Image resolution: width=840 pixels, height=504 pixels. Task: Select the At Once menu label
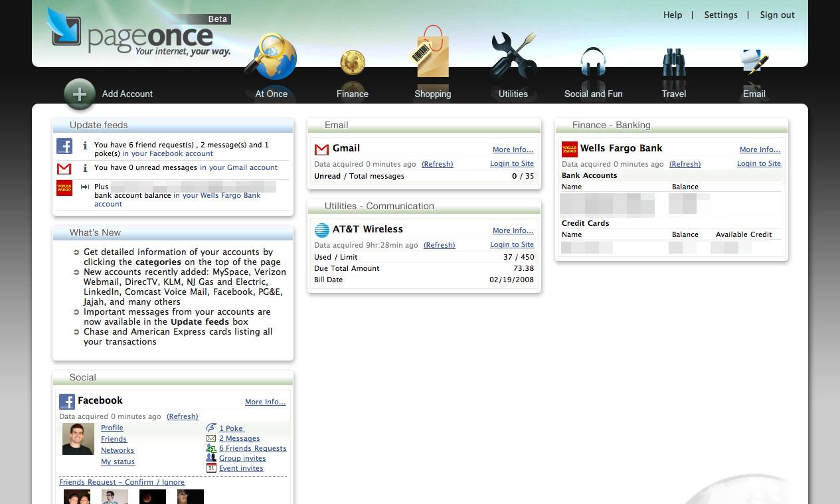click(x=272, y=94)
